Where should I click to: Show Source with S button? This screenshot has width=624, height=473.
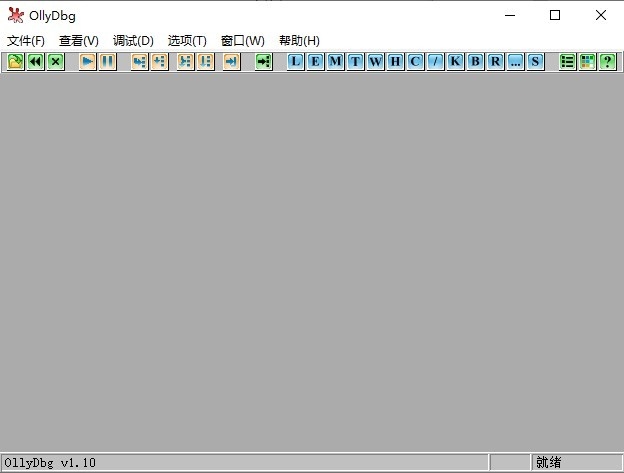pos(535,62)
